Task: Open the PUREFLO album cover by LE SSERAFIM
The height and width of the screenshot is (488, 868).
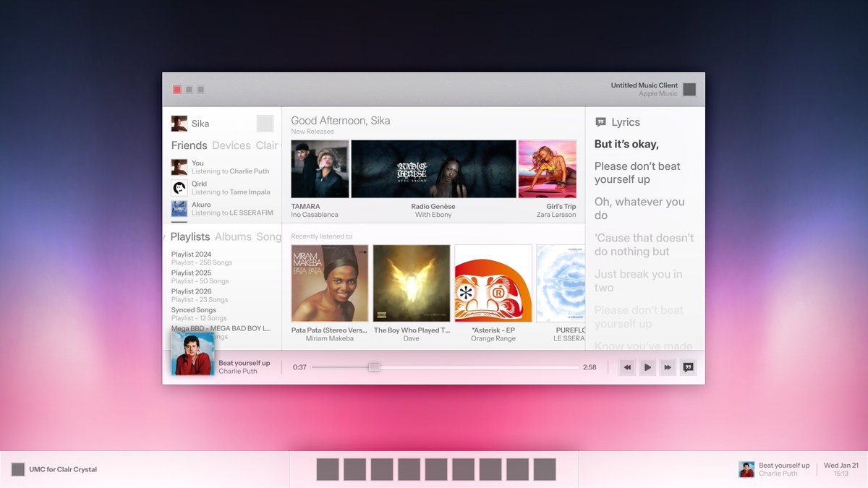Action: point(561,283)
